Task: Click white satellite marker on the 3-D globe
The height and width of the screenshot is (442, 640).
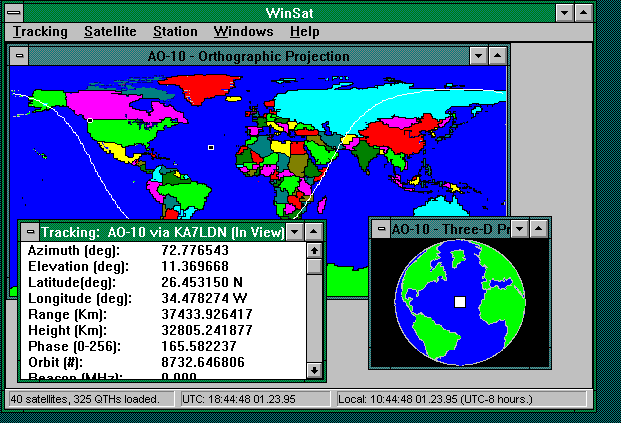Action: [460, 302]
